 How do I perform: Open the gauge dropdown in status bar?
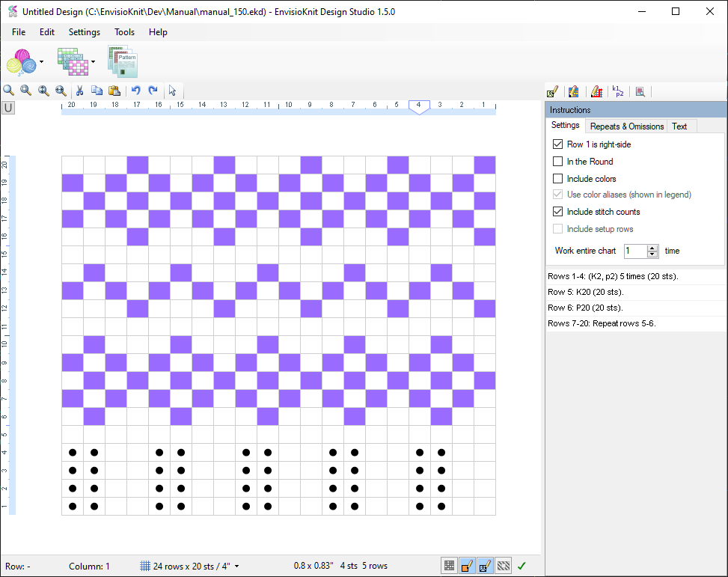[237, 567]
